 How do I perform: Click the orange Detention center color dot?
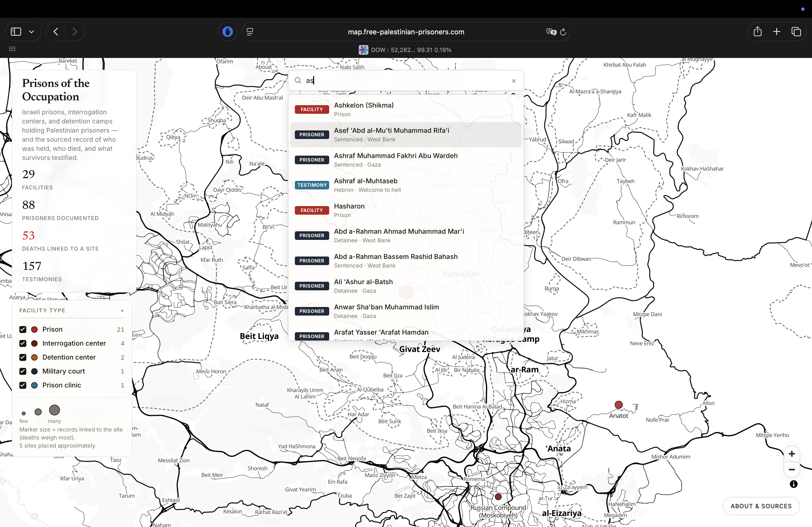[34, 357]
